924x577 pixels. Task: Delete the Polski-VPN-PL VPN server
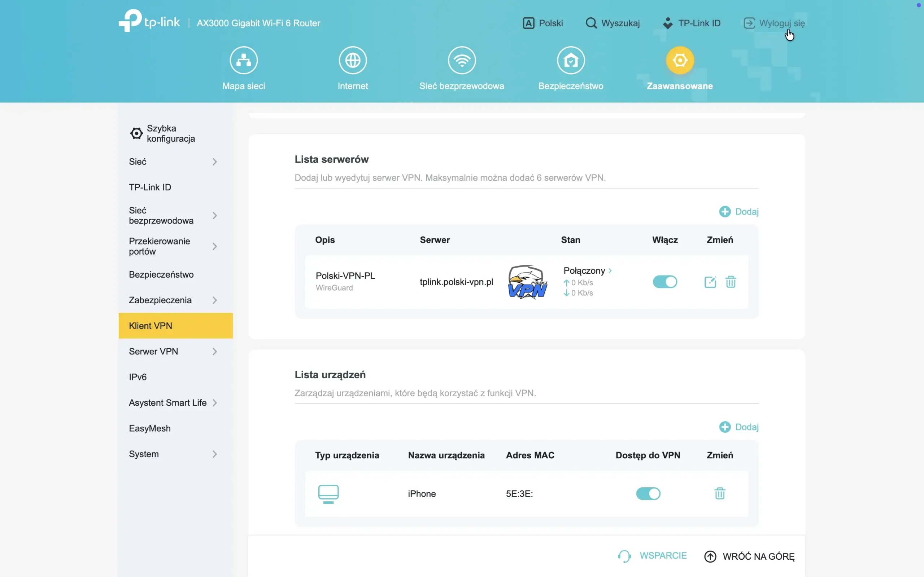point(731,282)
